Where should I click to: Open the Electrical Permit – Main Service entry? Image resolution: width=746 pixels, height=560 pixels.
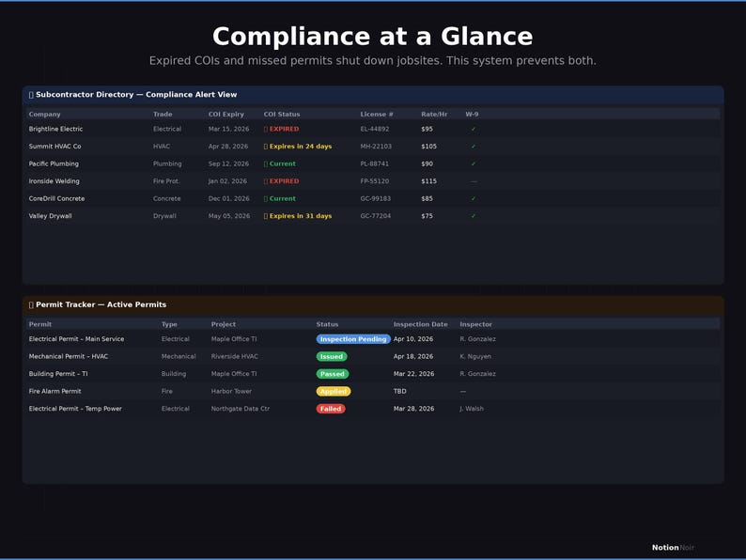click(x=77, y=339)
